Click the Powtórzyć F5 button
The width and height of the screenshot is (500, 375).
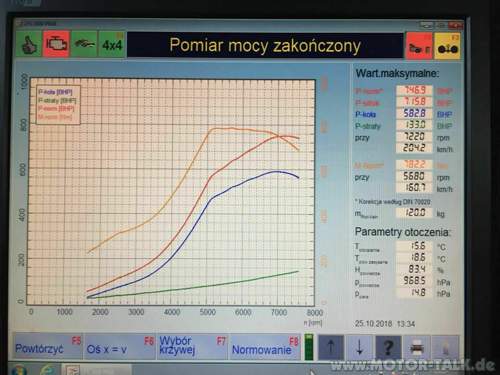pos(48,347)
